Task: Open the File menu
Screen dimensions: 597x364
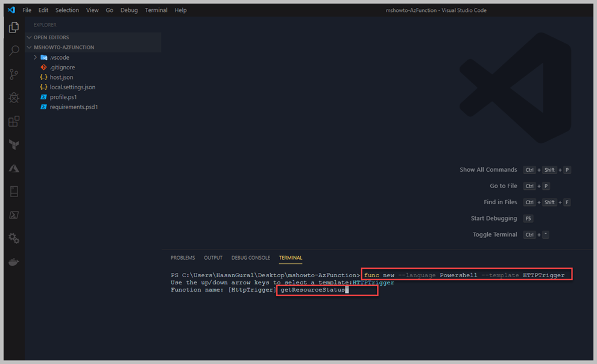Action: (x=27, y=10)
